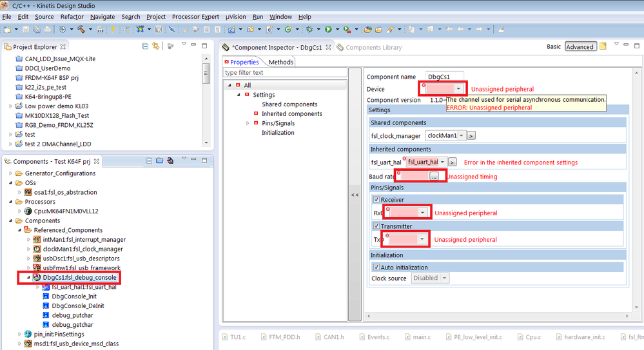
Task: Expand Pins/Signals in properties tree
Action: pyautogui.click(x=248, y=123)
